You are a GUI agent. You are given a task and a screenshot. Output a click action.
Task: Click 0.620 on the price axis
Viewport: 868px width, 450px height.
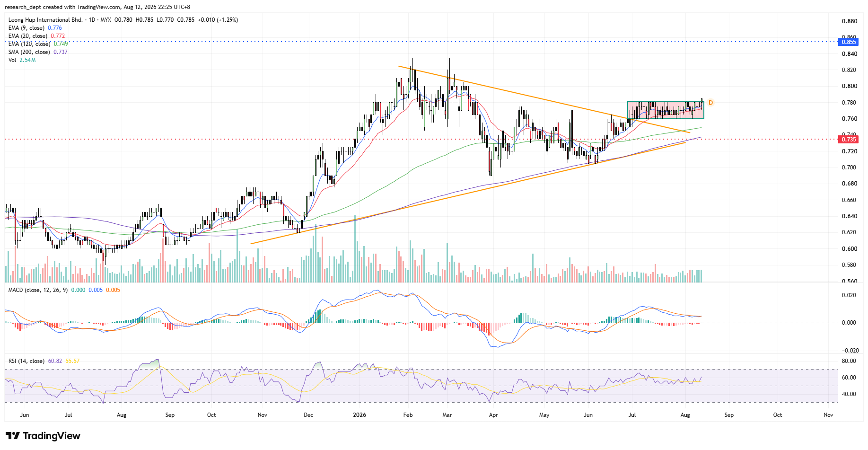(850, 232)
